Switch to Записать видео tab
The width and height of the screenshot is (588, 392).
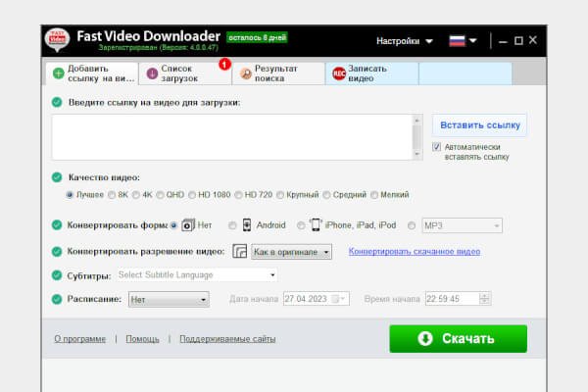click(372, 73)
